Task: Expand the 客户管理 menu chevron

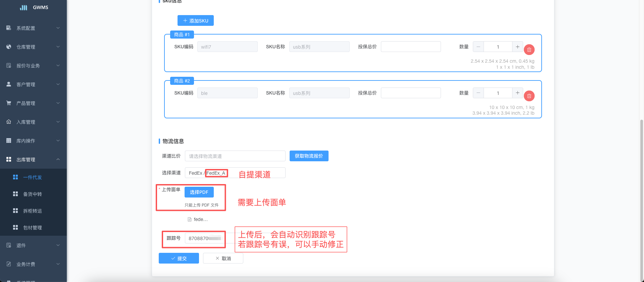Action: (x=58, y=84)
